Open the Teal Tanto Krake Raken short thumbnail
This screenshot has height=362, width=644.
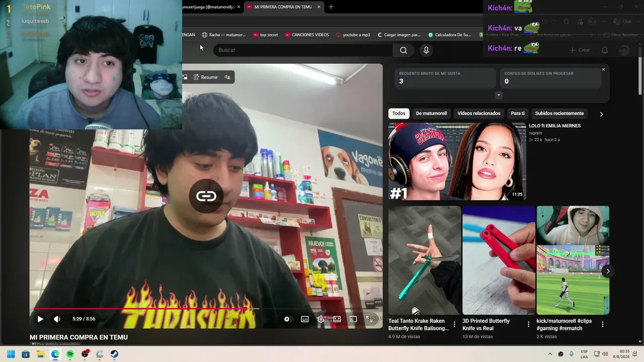(425, 260)
